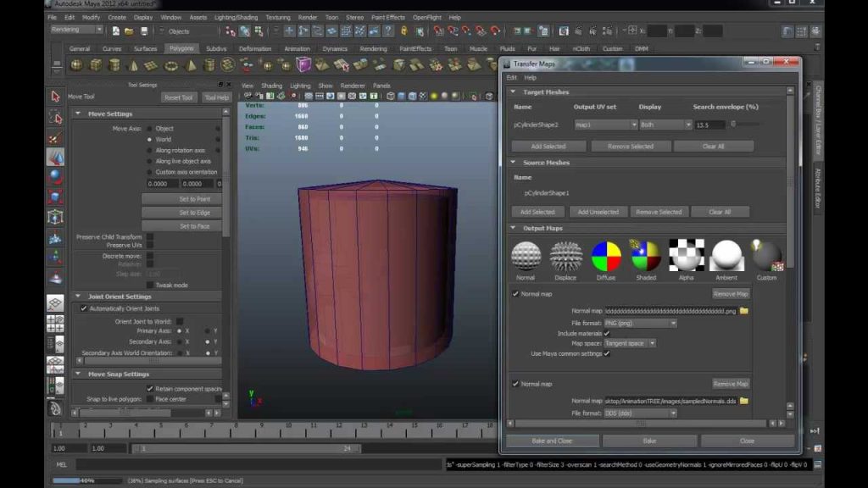
Task: Click the new scene icon
Action: [x=115, y=31]
